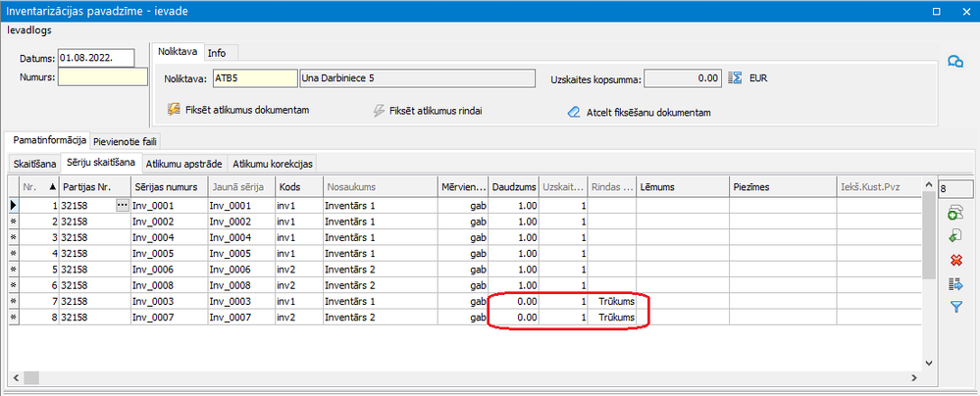Click Trūkums cell in row 8
Viewport: 980px width, 396px height.
click(613, 318)
